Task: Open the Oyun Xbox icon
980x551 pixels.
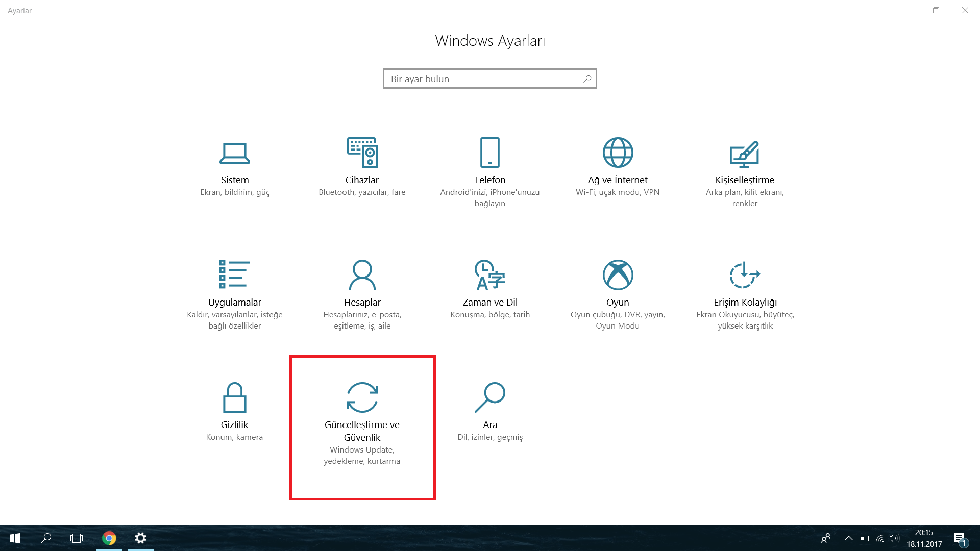Action: coord(618,275)
